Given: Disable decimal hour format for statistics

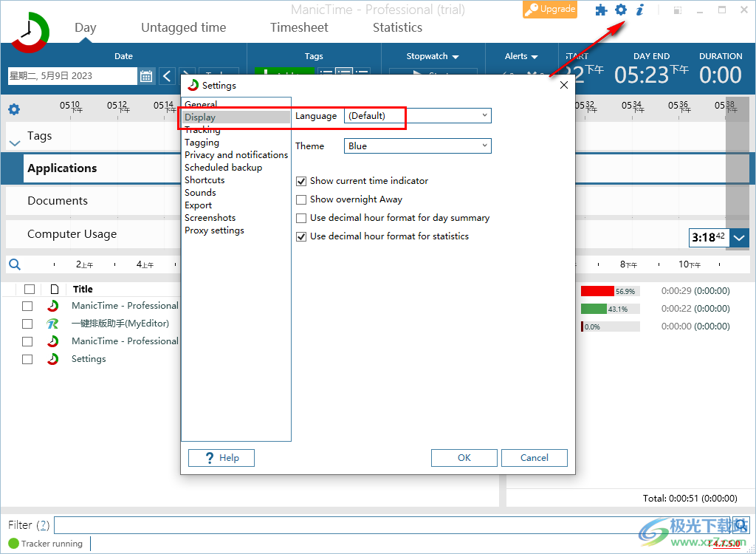Looking at the screenshot, I should 301,236.
